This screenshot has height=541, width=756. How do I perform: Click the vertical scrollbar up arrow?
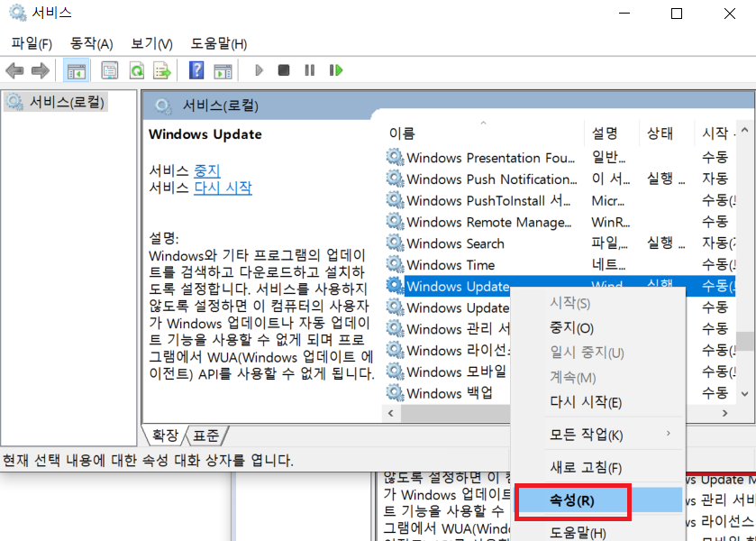click(745, 130)
